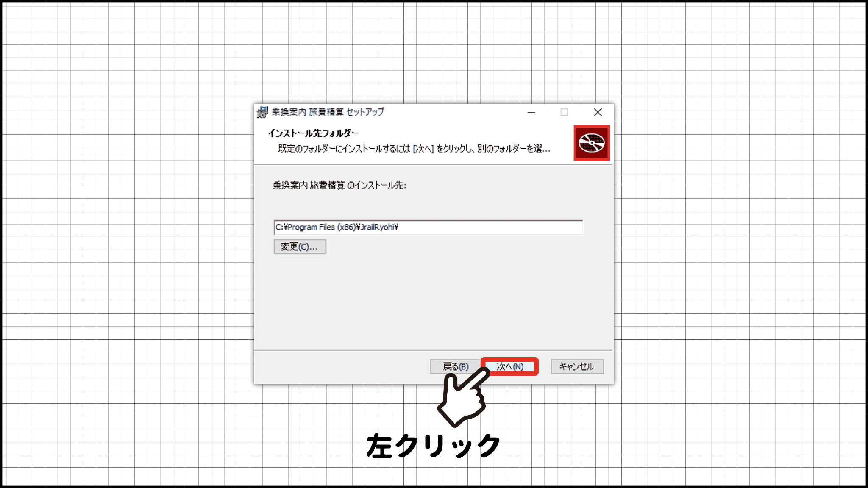868x488 pixels.
Task: Click the 左クリック caption text
Action: [433, 446]
